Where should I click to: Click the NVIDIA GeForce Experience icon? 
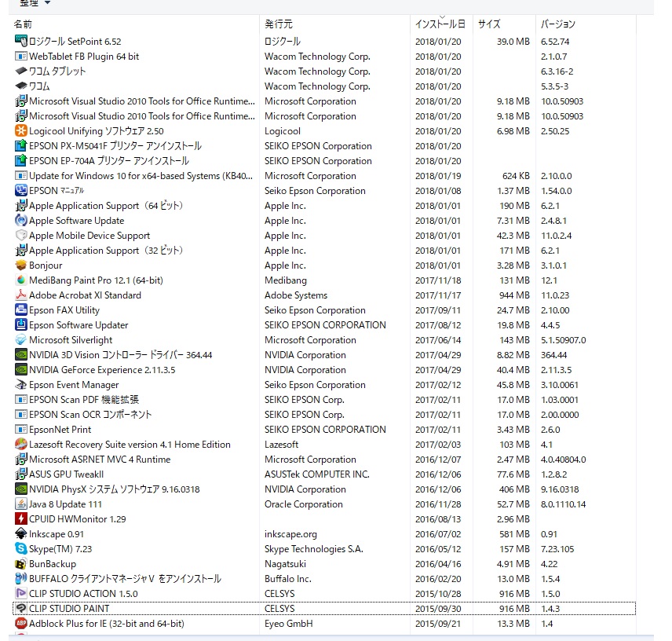click(x=21, y=369)
